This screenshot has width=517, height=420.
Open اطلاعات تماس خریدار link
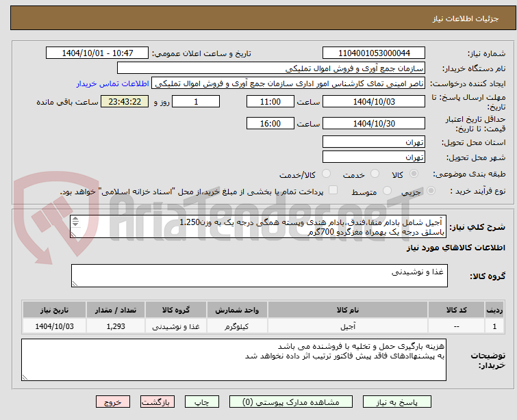click(113, 83)
